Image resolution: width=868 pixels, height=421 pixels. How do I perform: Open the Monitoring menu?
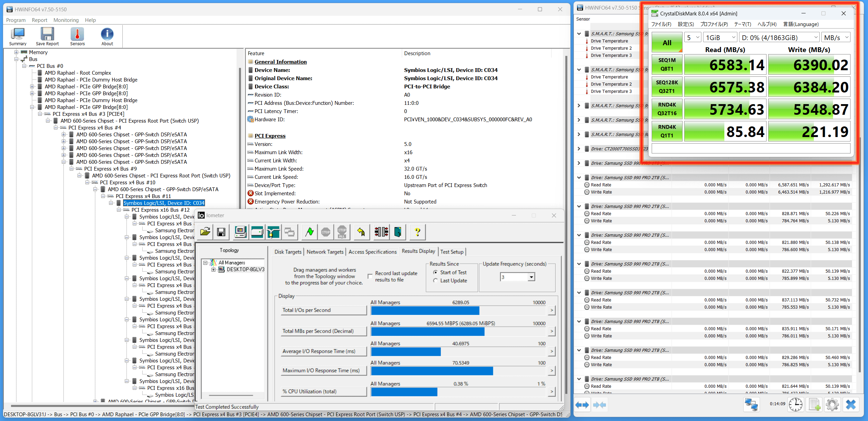(66, 20)
